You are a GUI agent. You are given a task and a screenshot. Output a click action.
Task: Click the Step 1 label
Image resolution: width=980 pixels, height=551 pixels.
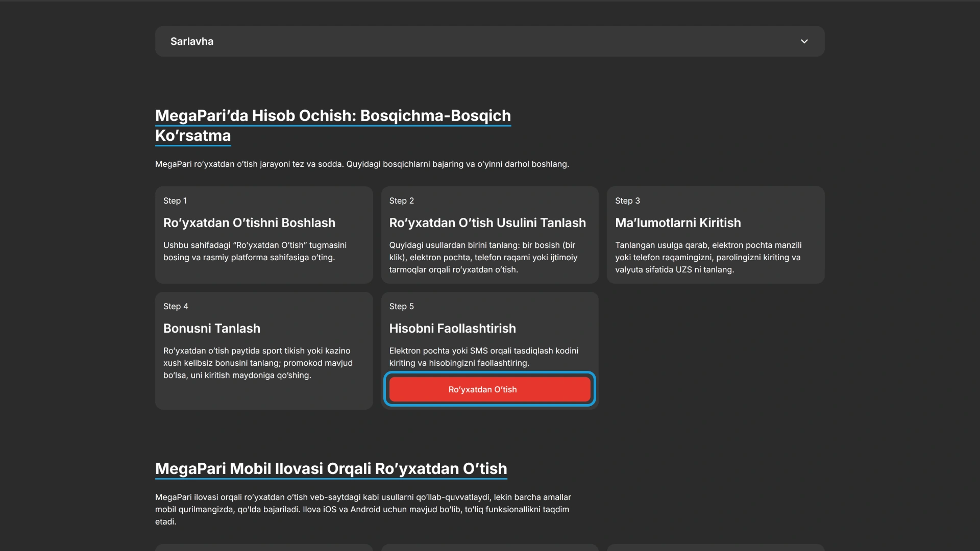pos(175,201)
